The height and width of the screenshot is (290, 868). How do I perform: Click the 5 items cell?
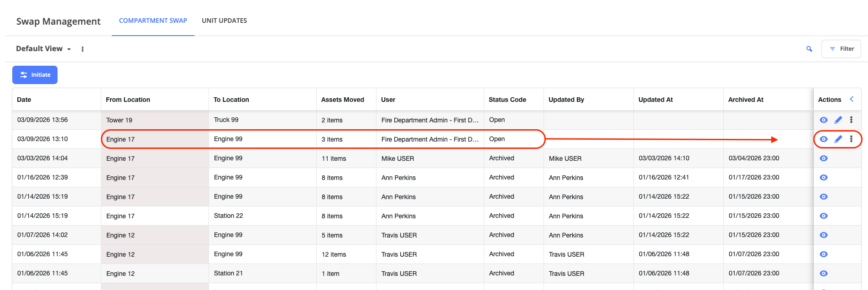coord(346,235)
